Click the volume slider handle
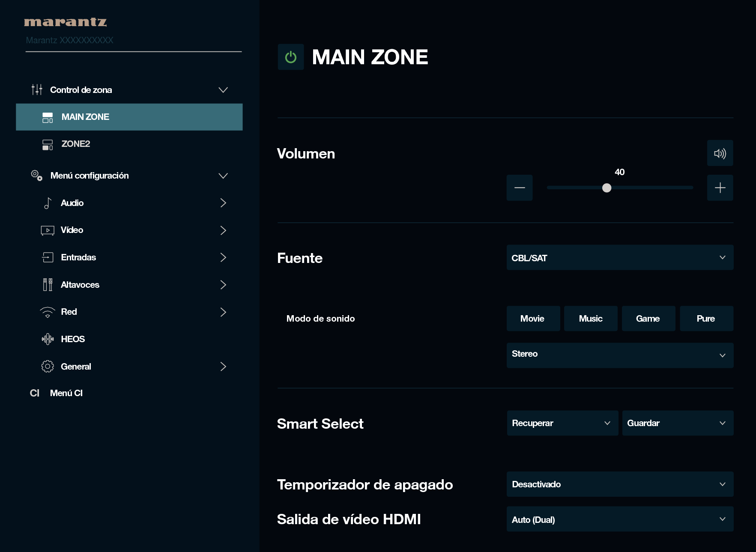756x552 pixels. (x=607, y=188)
